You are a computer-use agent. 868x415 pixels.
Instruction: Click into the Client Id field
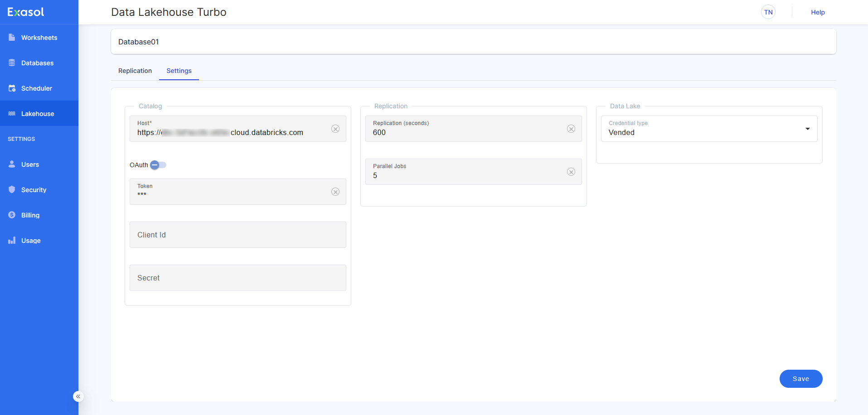[238, 235]
